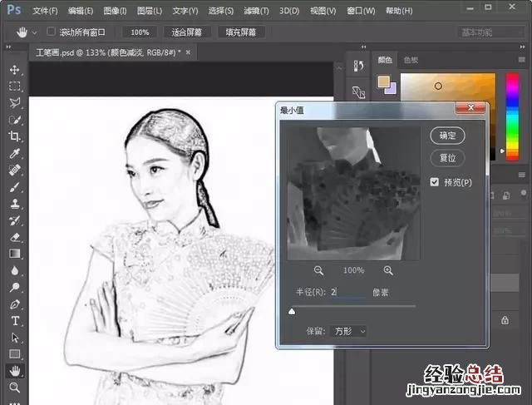Select the Dodge tool
The width and height of the screenshot is (532, 405).
tap(14, 288)
